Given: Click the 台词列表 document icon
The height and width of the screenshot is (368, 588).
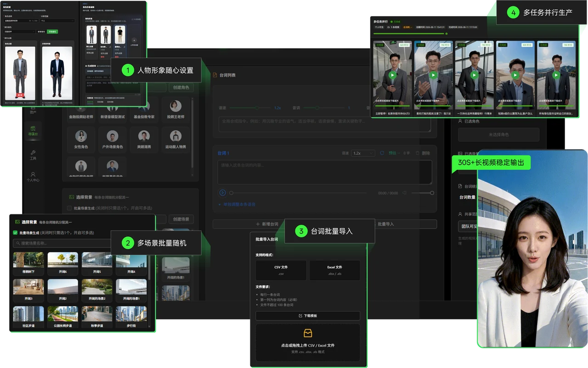Looking at the screenshot, I should [x=215, y=75].
